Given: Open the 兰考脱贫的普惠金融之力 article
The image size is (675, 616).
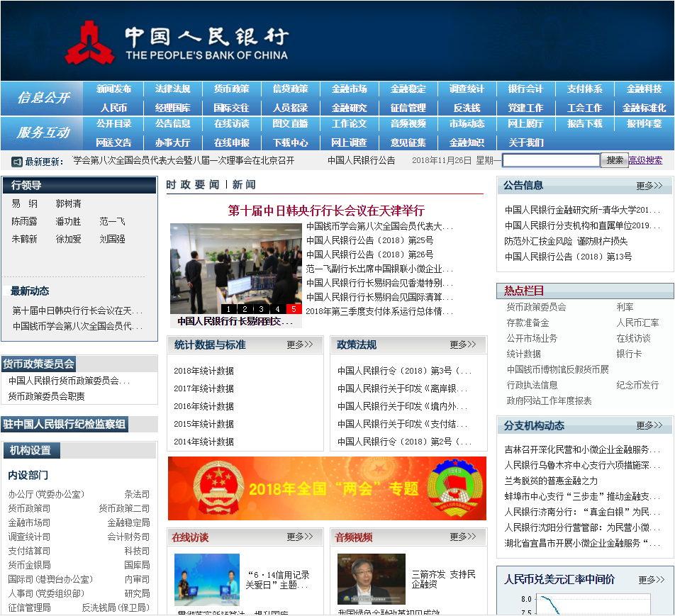Looking at the screenshot, I should click(x=551, y=481).
